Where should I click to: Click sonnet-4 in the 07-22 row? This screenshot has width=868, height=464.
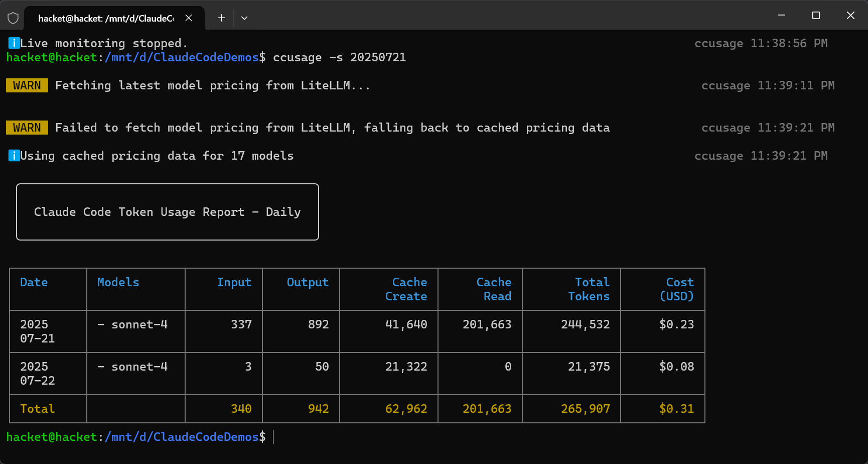point(139,367)
